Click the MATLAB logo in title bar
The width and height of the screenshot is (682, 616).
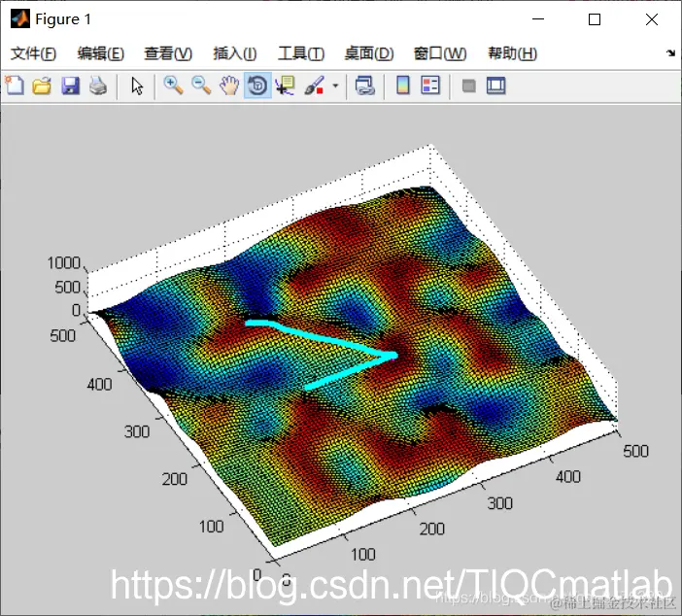pyautogui.click(x=20, y=19)
